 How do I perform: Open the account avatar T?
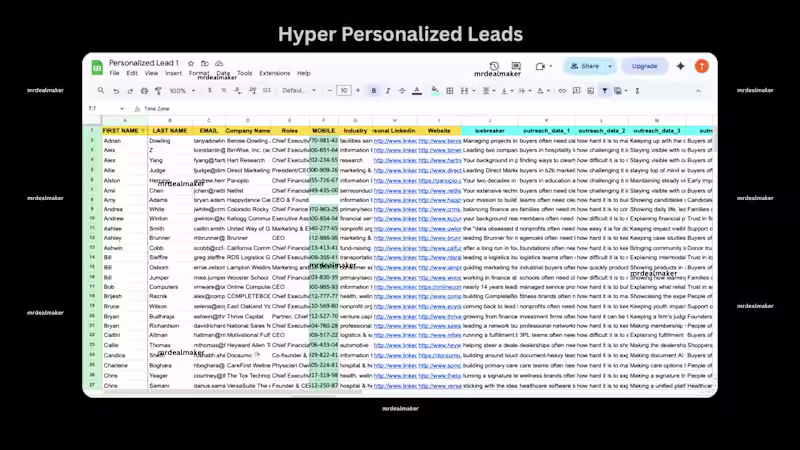[x=702, y=66]
